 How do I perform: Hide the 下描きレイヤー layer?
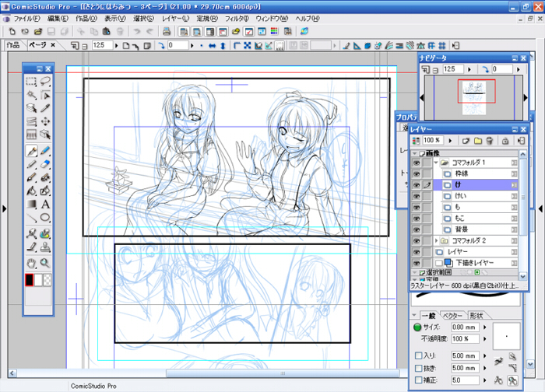pyautogui.click(x=416, y=263)
